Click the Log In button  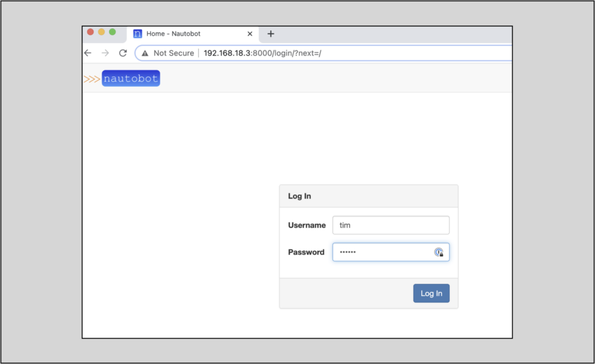click(432, 293)
